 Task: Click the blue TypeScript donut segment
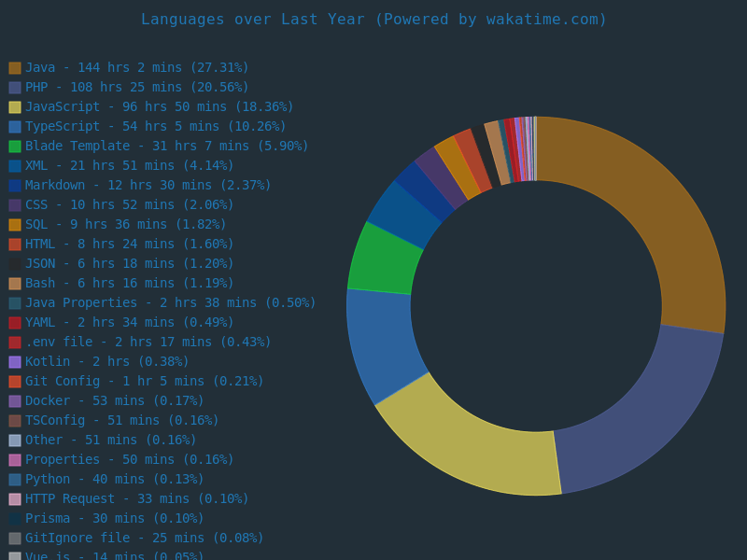coord(381,343)
